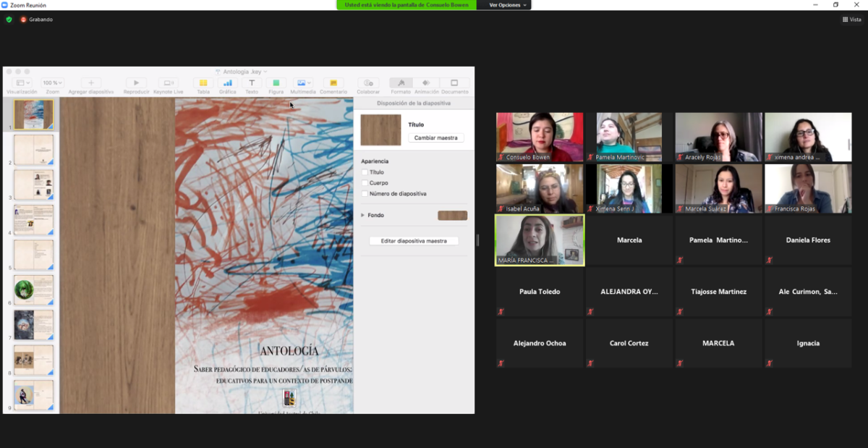Select slide 1 thumbnail in navigator

(x=34, y=114)
